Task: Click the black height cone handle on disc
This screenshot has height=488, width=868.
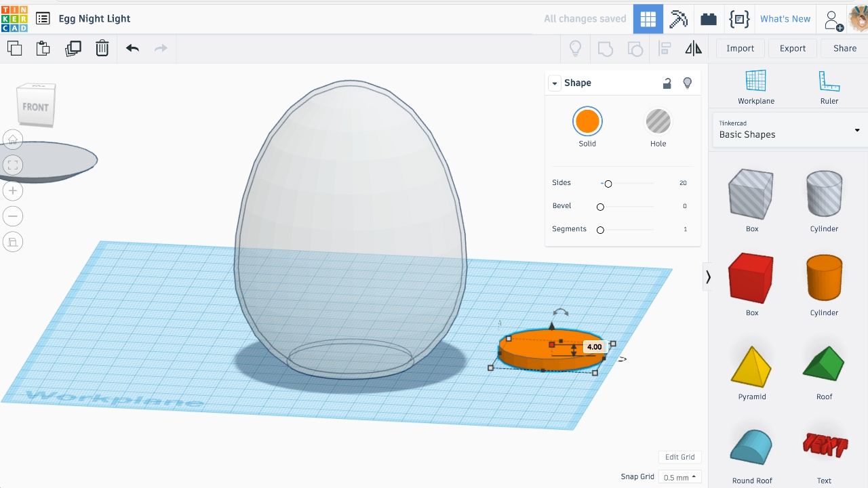Action: tap(551, 327)
